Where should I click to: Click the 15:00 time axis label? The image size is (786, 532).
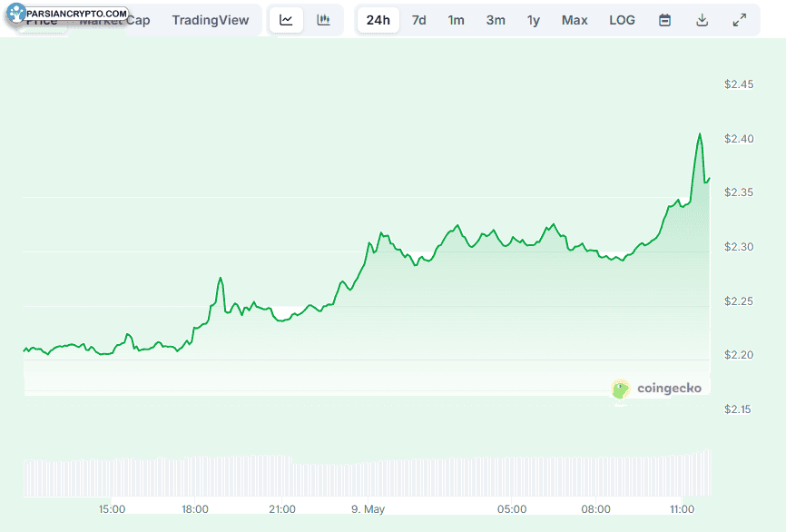[112, 509]
